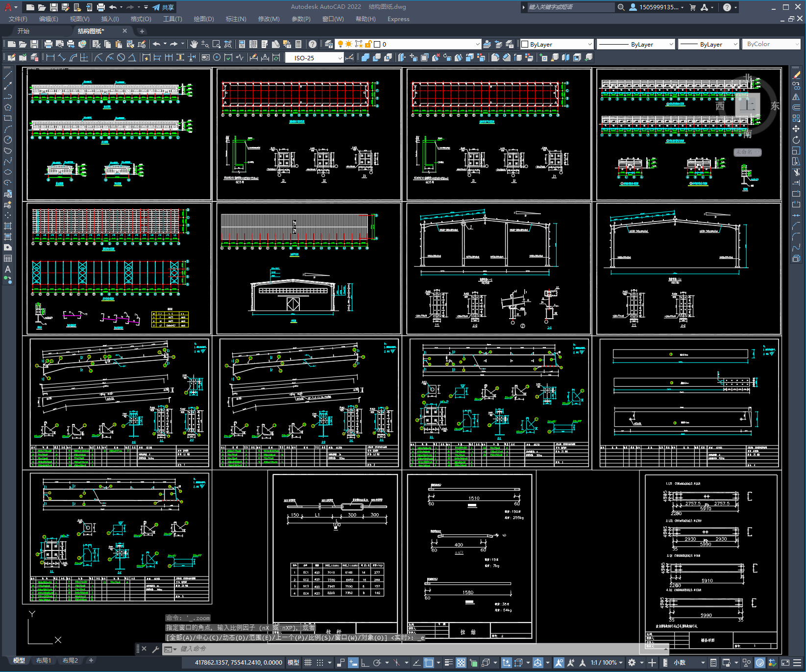Close the 结构图纸 drawing tab

click(124, 31)
